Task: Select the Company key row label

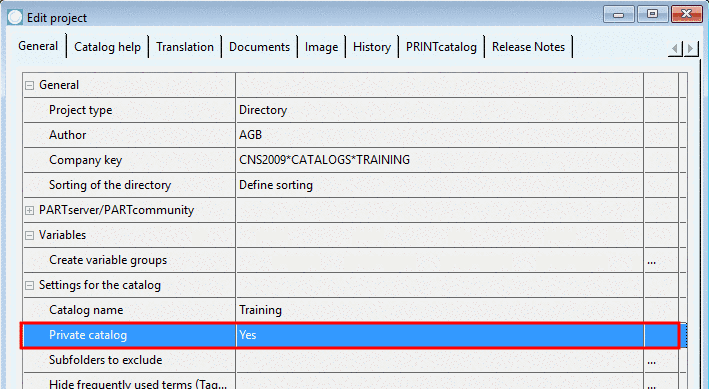Action: (x=85, y=160)
